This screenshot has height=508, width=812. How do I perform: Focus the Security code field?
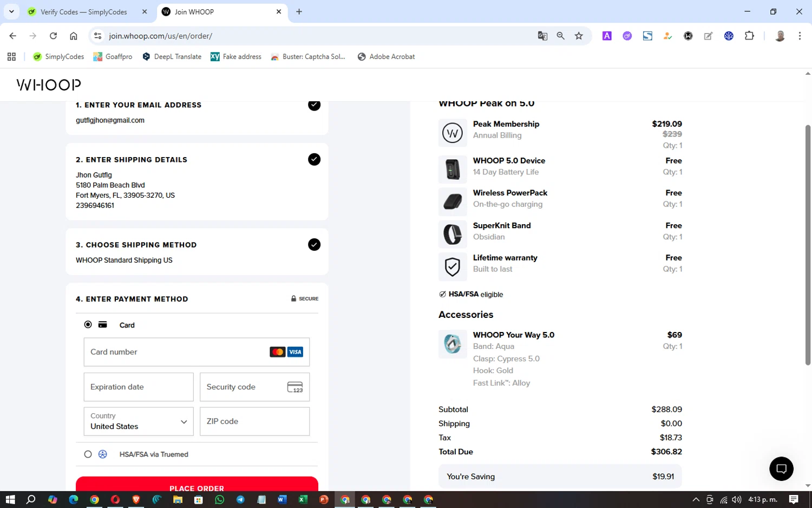pyautogui.click(x=254, y=387)
